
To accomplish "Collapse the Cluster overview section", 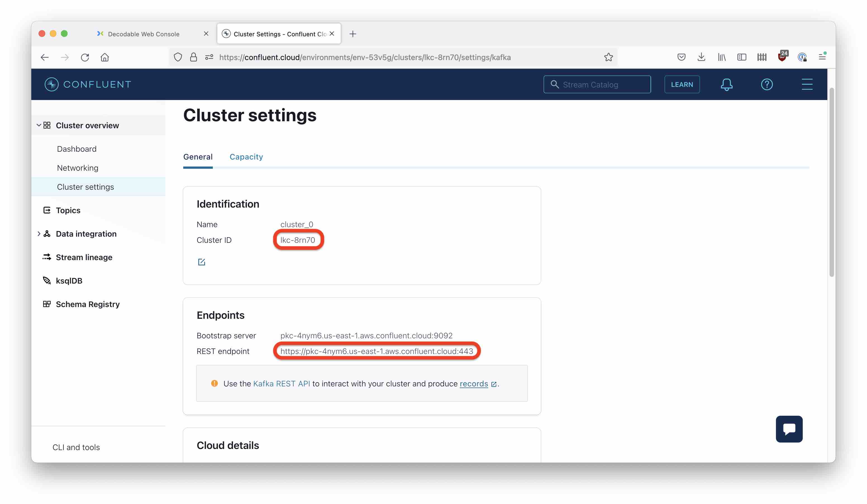I will (x=39, y=125).
